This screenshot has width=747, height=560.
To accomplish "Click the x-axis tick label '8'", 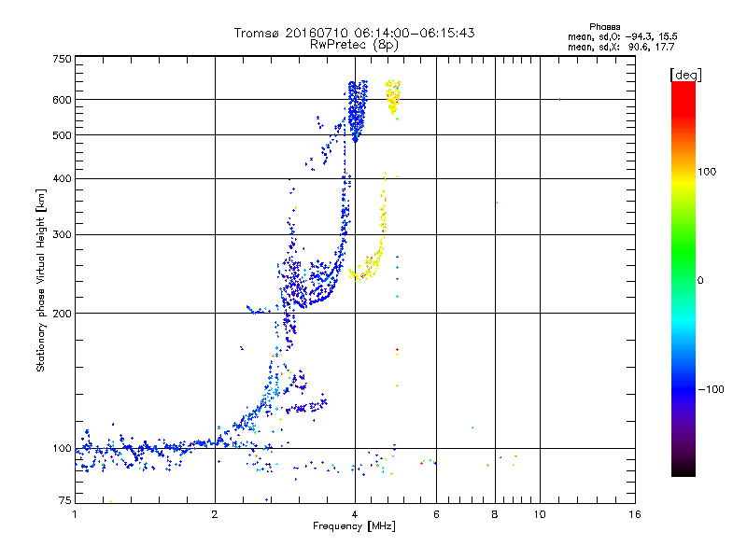I will (x=495, y=514).
